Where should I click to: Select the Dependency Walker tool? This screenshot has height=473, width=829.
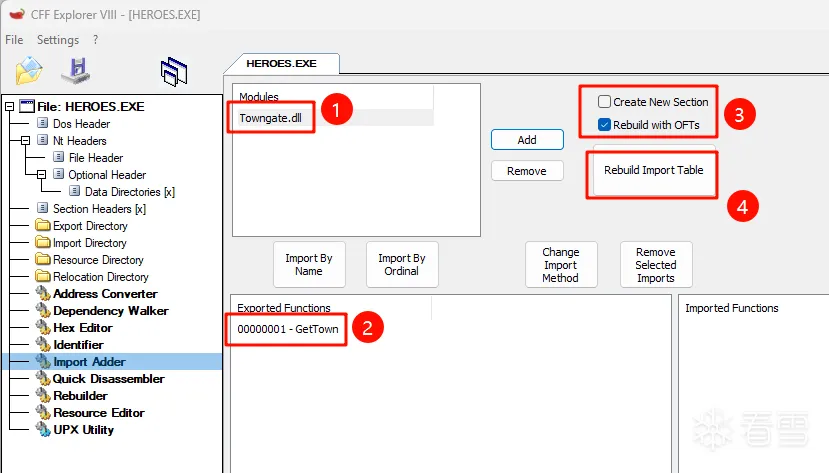pyautogui.click(x=110, y=311)
